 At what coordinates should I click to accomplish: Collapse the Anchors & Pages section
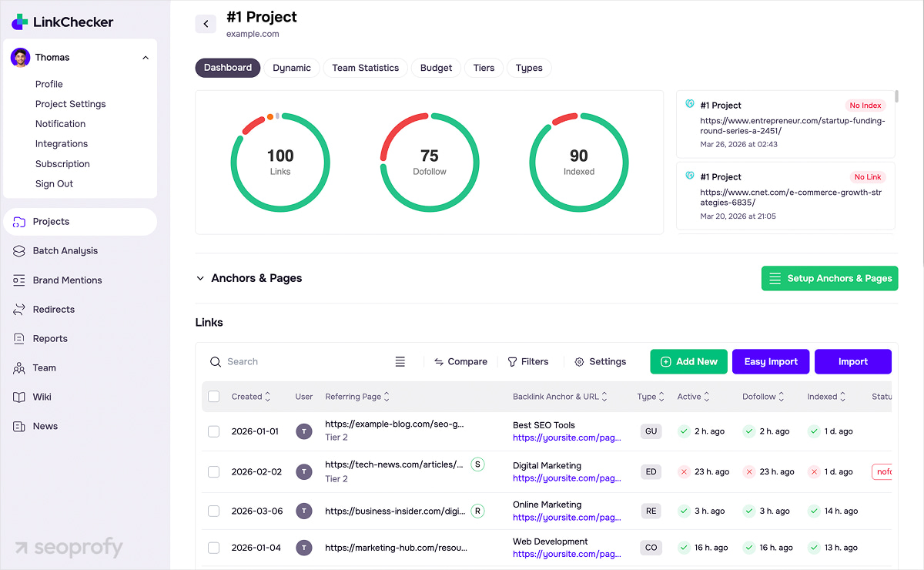200,278
